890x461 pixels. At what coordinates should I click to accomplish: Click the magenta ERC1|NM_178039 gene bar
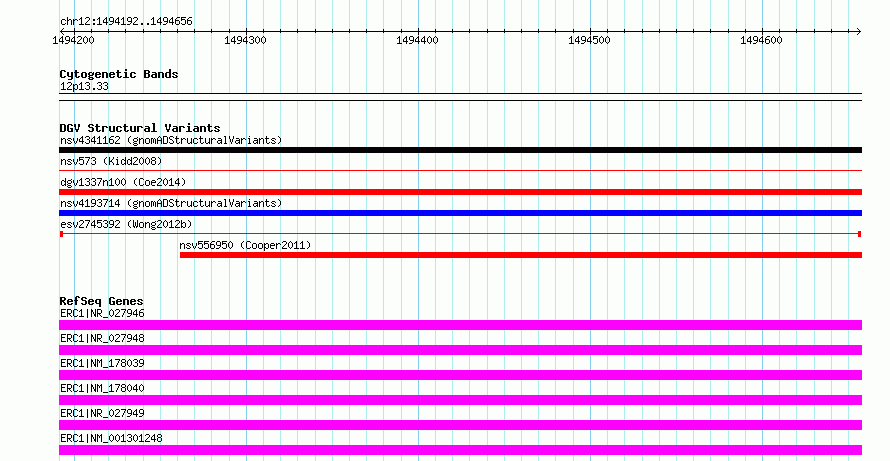[460, 375]
